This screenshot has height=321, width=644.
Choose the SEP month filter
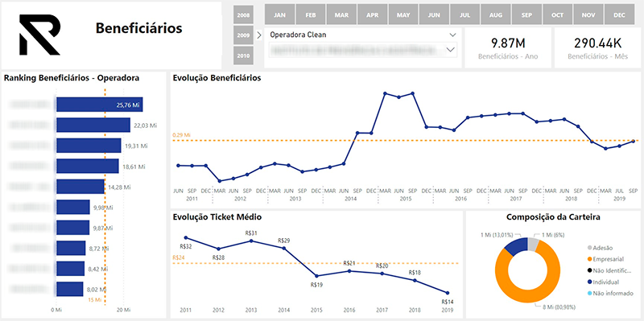tap(526, 14)
